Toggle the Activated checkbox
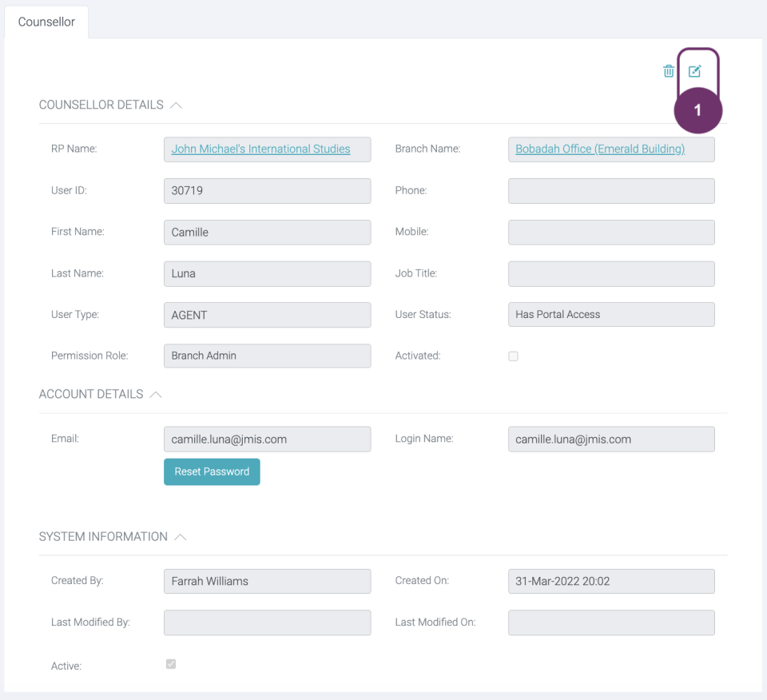Viewport: 767px width, 700px height. pyautogui.click(x=513, y=356)
